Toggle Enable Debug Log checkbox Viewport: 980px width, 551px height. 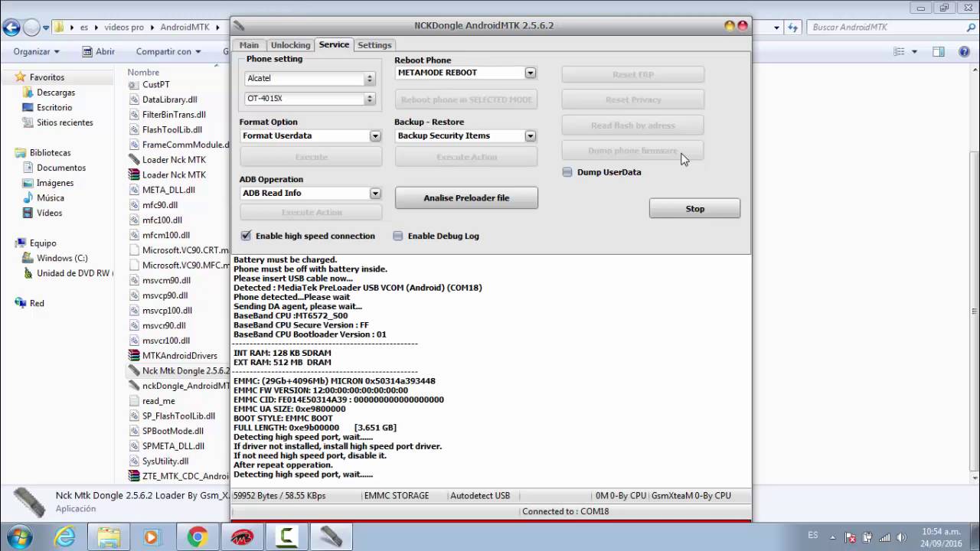tap(398, 236)
